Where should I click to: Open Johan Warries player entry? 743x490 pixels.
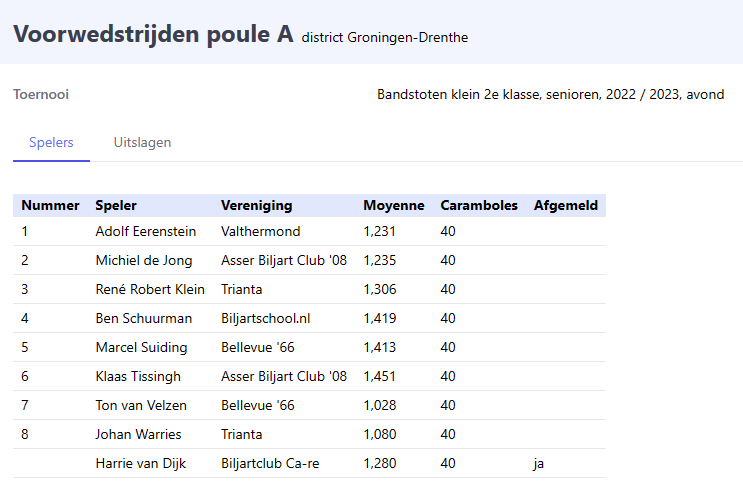tap(139, 434)
